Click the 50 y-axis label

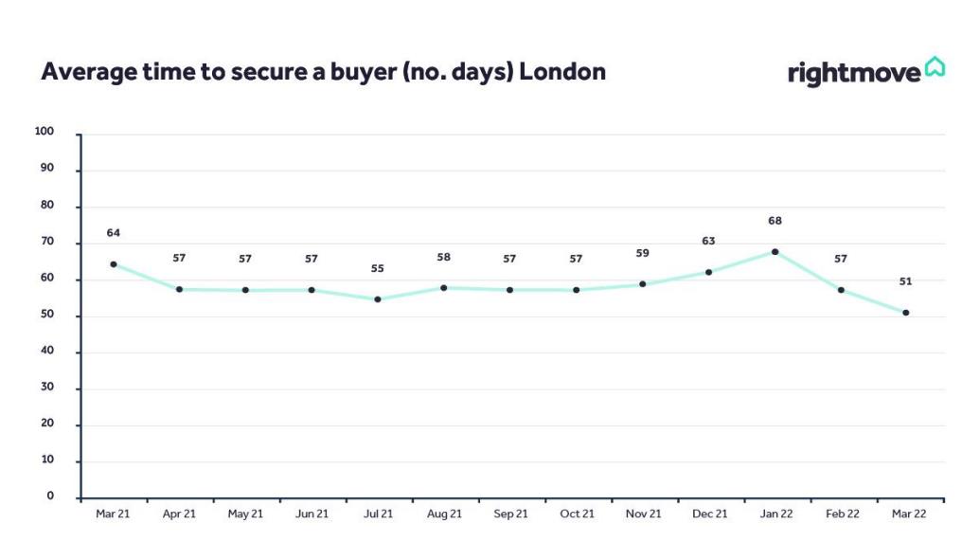point(47,314)
